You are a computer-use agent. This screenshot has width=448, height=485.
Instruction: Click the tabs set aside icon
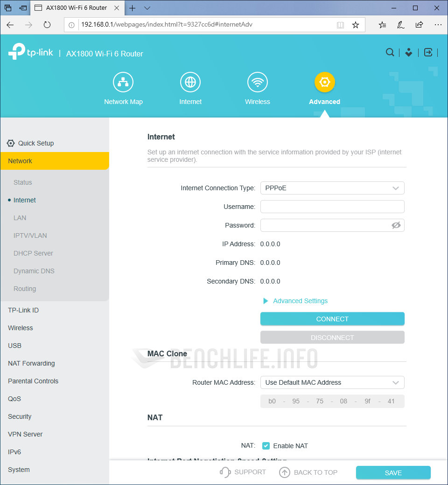[x=8, y=8]
